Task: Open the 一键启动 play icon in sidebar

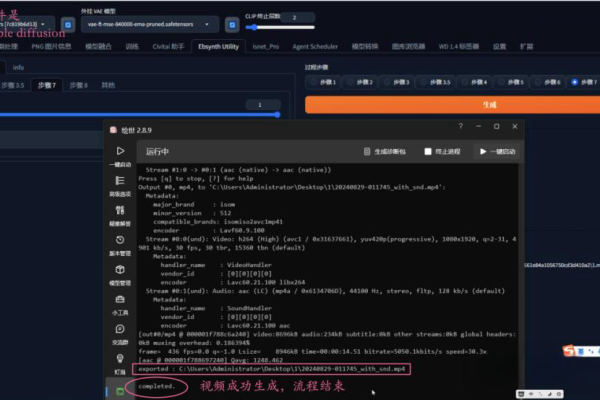Action: pyautogui.click(x=120, y=151)
